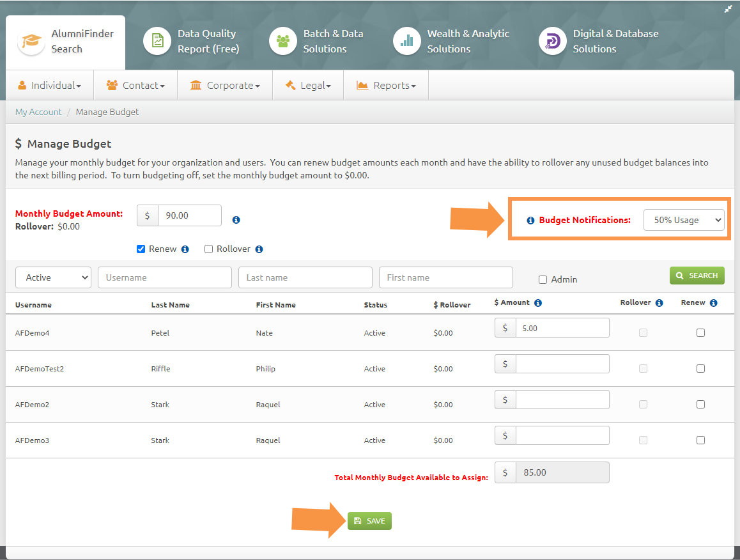Expand the Corporate menu
This screenshot has width=740, height=560.
point(225,86)
